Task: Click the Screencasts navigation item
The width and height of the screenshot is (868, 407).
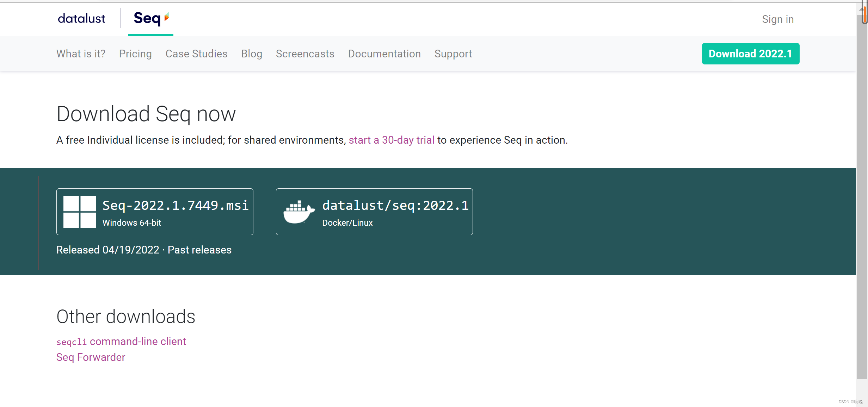Action: (305, 54)
